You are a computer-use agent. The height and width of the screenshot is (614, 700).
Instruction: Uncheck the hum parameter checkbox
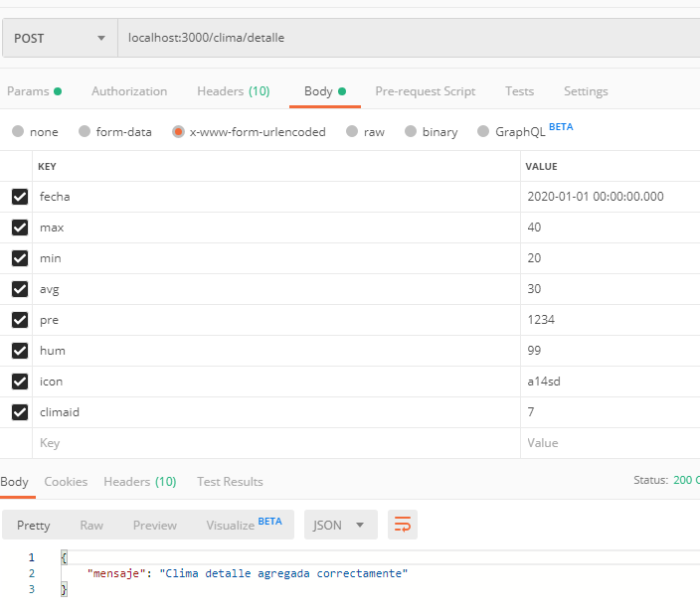[x=20, y=351]
